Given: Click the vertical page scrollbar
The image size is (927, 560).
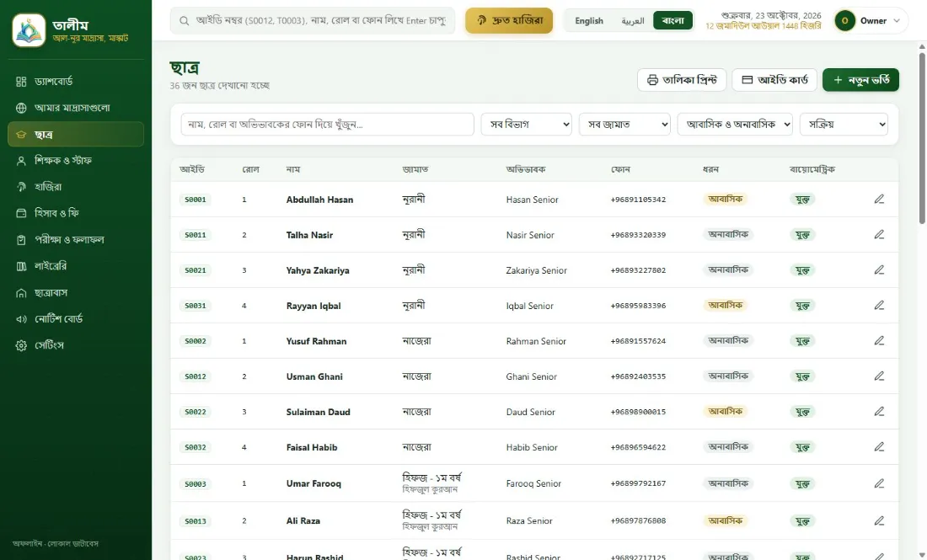Looking at the screenshot, I should [922, 139].
